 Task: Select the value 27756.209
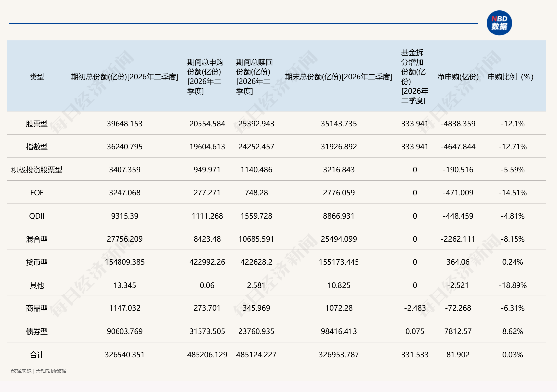[125, 239]
